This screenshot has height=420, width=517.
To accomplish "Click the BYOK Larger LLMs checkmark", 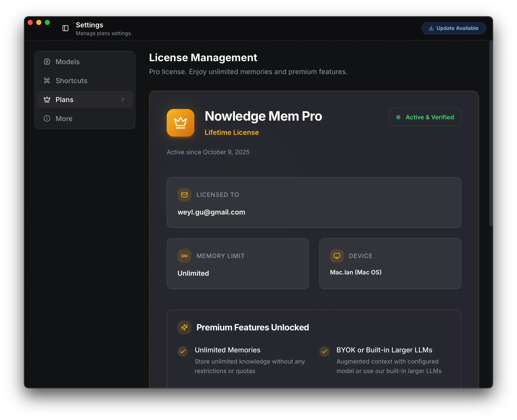I will [x=324, y=351].
